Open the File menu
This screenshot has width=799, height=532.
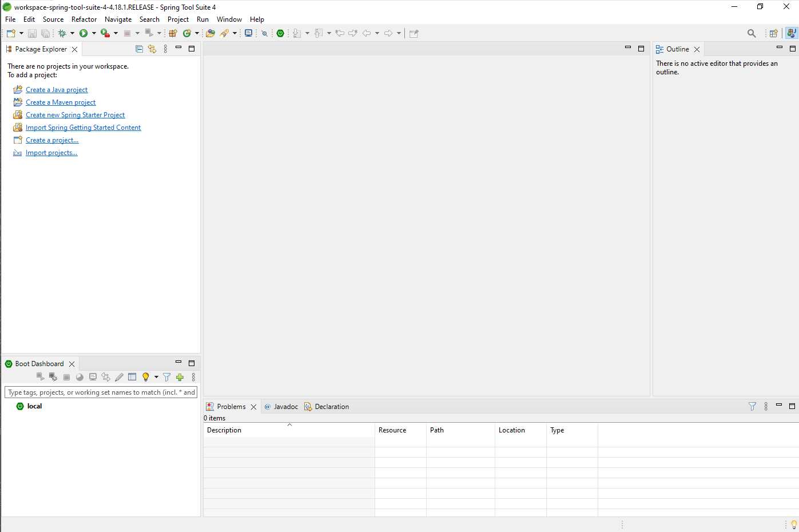[10, 19]
